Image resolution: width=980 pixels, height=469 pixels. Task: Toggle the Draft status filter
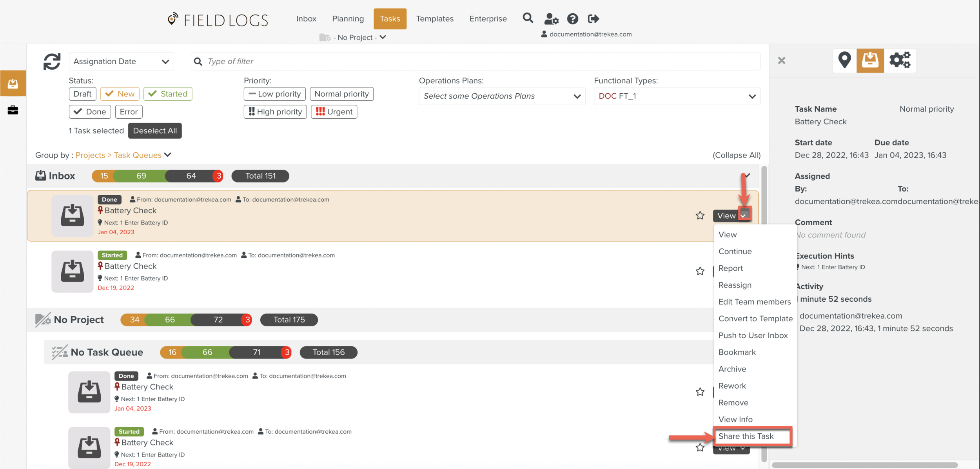[x=82, y=94]
